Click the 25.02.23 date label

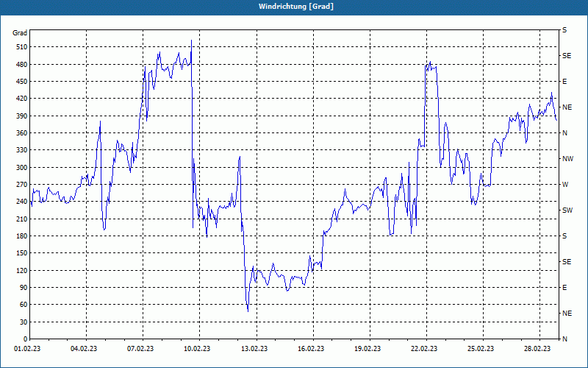(x=481, y=349)
